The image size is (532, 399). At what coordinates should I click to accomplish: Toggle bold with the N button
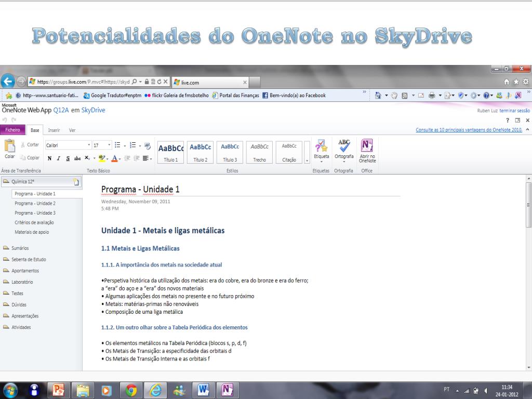[49, 158]
